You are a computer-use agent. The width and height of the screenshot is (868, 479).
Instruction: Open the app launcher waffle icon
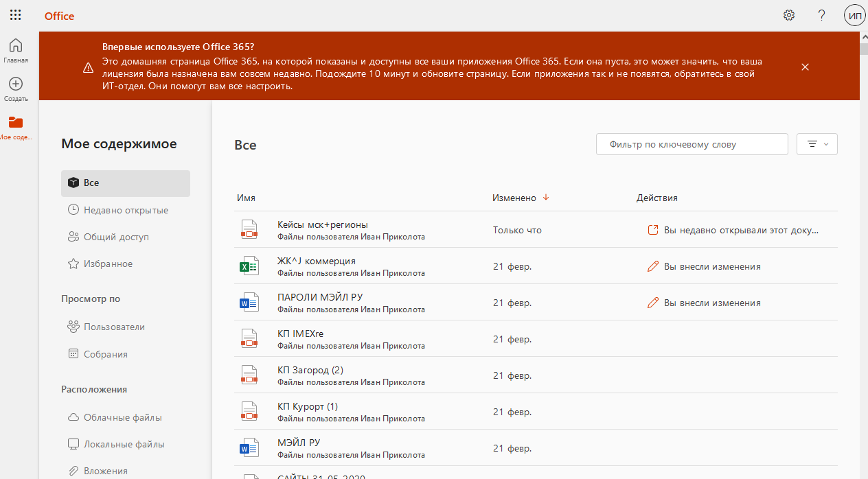(15, 15)
